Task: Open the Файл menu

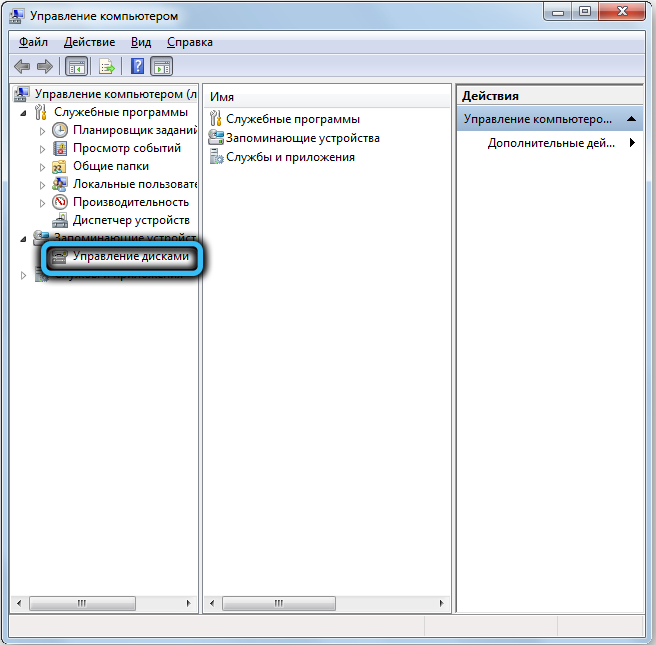Action: (x=33, y=42)
